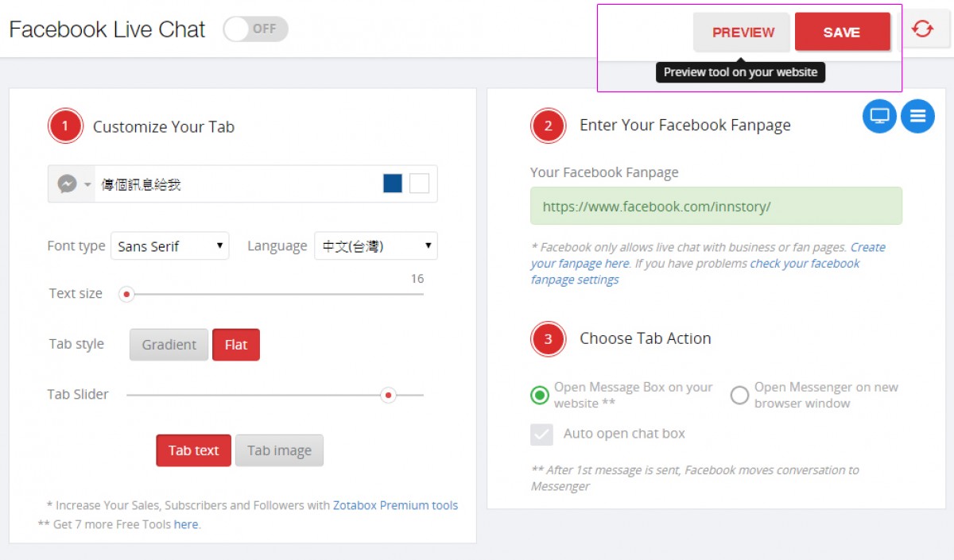Open the Font type Sans Serif dropdown
This screenshot has width=954, height=560.
[x=170, y=246]
